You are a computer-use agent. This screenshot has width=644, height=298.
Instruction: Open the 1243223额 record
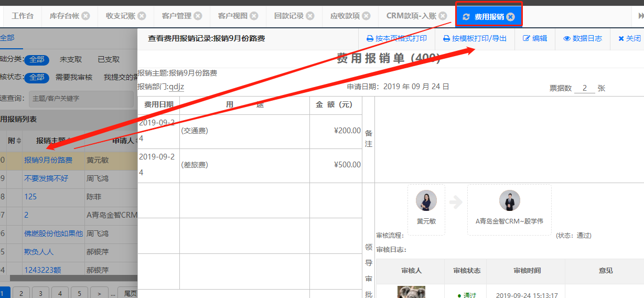pyautogui.click(x=42, y=270)
